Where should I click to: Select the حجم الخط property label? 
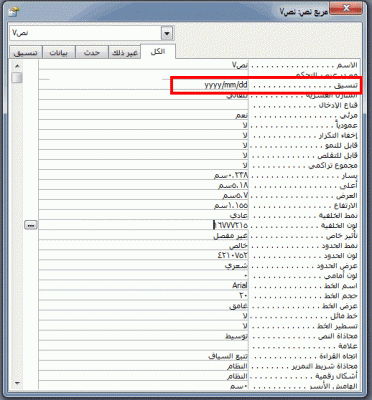point(341,296)
